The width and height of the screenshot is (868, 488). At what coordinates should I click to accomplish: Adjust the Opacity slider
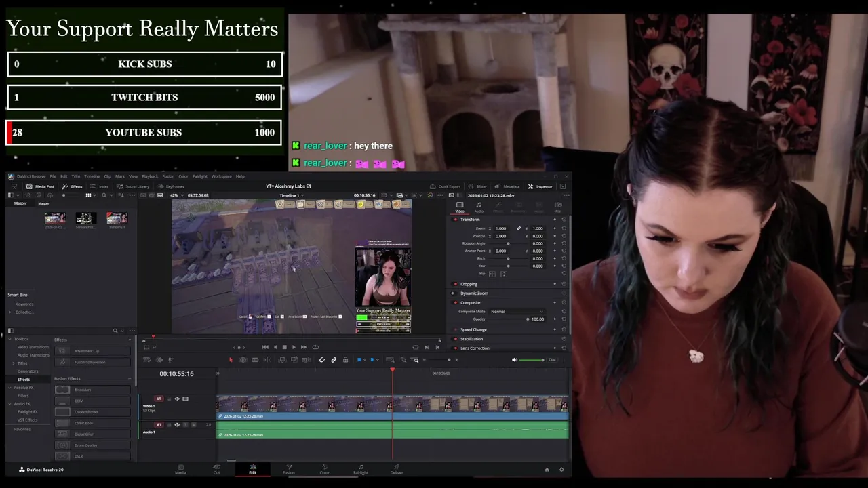528,319
